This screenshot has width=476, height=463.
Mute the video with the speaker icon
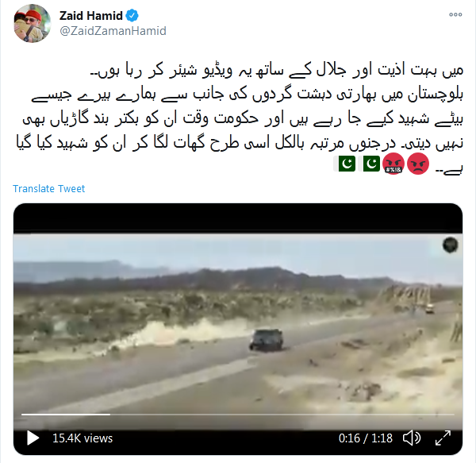[412, 438]
